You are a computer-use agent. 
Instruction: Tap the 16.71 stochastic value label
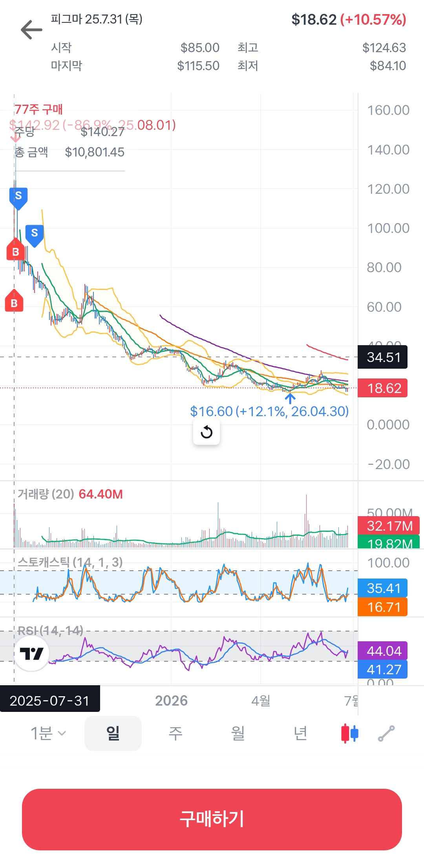pos(383,607)
